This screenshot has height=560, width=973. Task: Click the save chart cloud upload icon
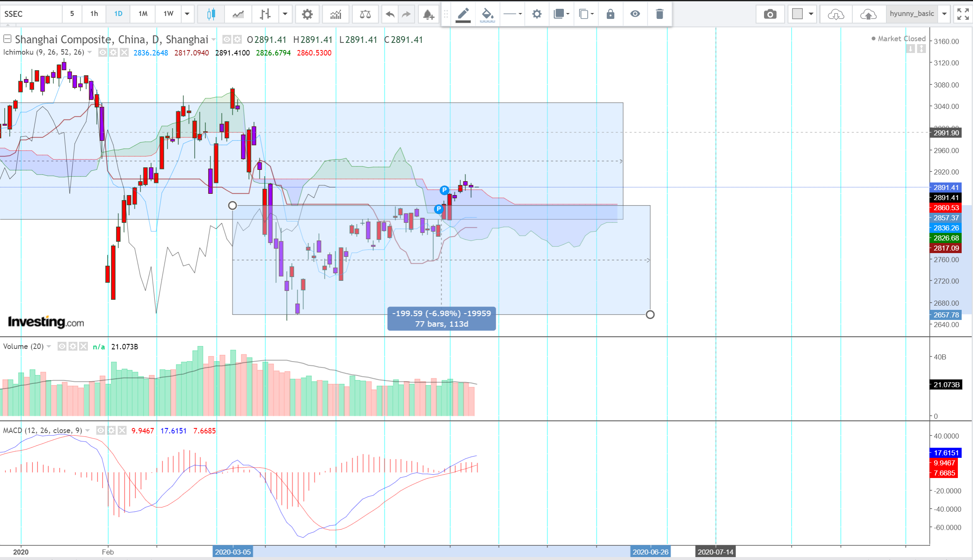(x=868, y=14)
